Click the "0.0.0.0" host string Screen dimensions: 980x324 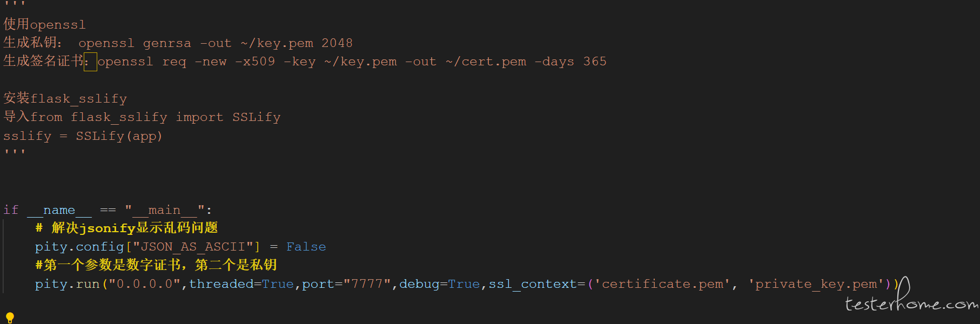coord(144,284)
